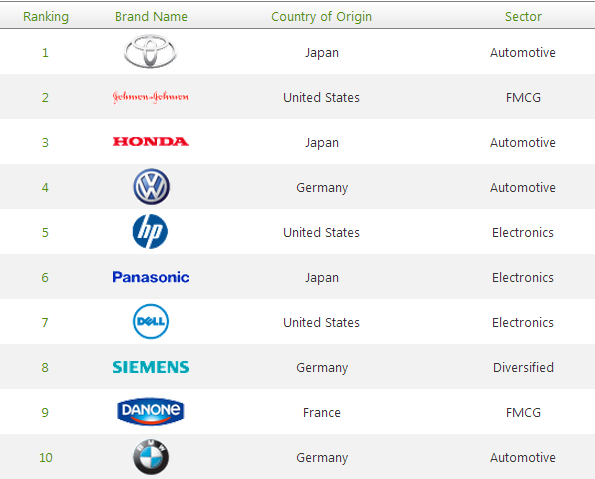Viewport: 595px width, 479px height.
Task: Select Japan in the Toyota row
Action: 322,53
